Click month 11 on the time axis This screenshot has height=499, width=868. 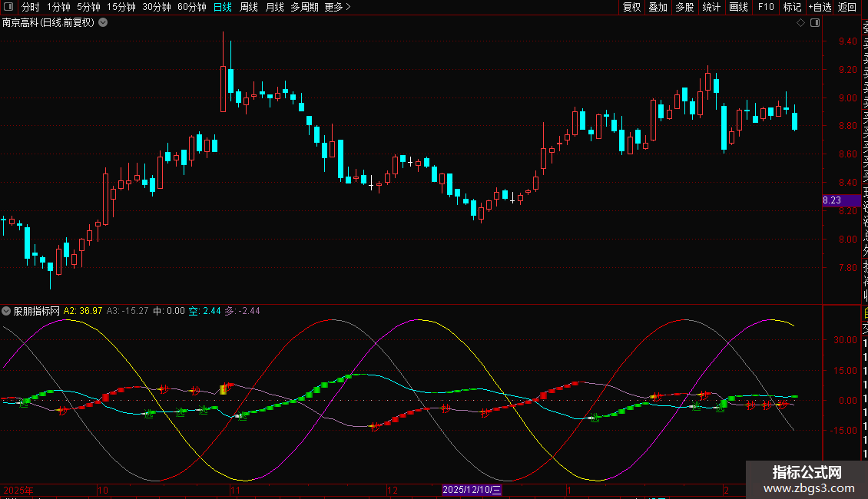coord(235,490)
